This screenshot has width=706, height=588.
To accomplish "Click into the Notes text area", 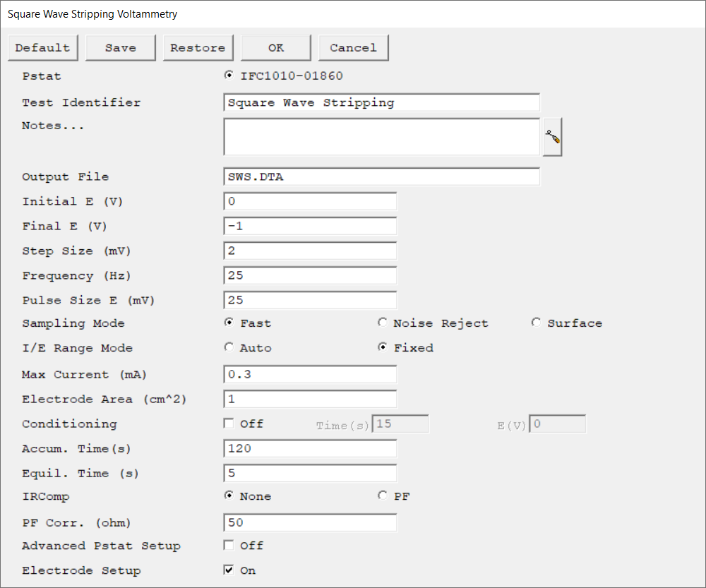I will (x=382, y=137).
